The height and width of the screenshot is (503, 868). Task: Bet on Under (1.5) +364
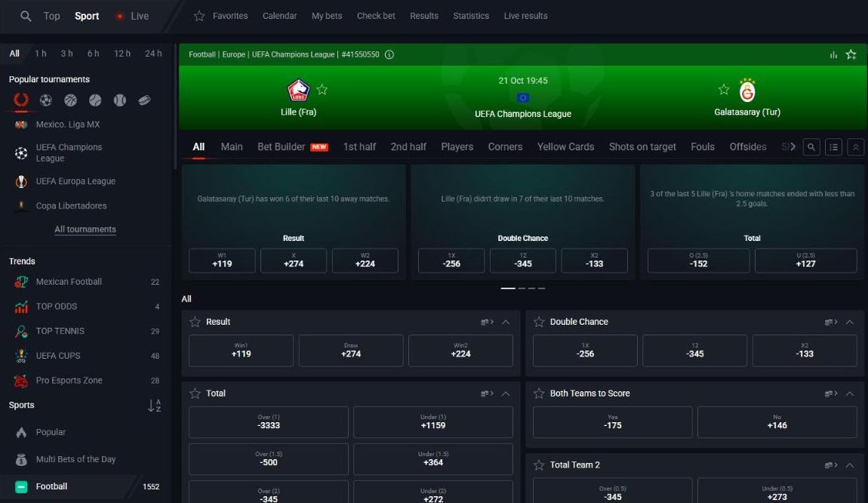[x=433, y=458]
